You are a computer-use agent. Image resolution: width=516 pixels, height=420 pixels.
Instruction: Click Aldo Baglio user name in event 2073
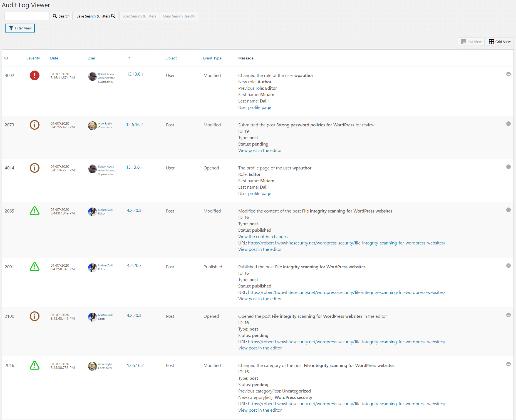pyautogui.click(x=105, y=123)
